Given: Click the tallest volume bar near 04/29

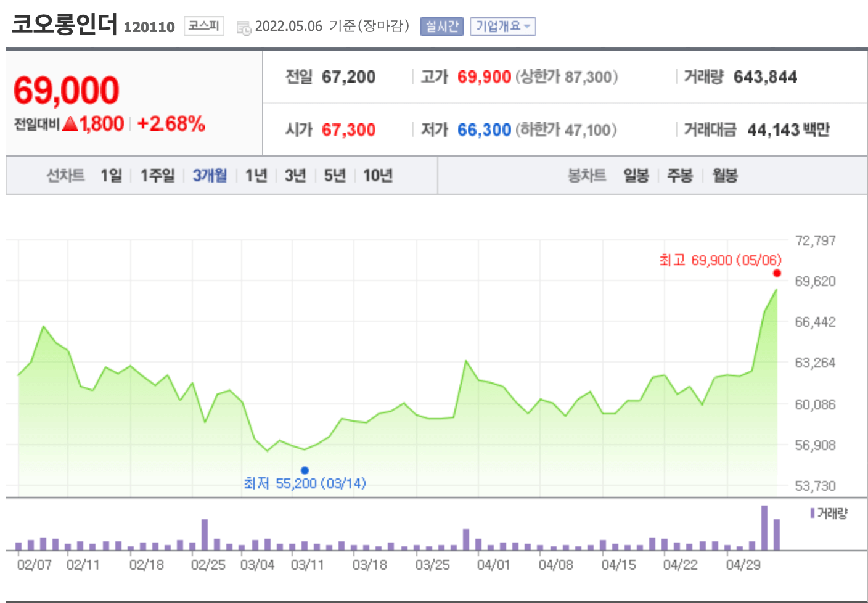Looking at the screenshot, I should 764,528.
